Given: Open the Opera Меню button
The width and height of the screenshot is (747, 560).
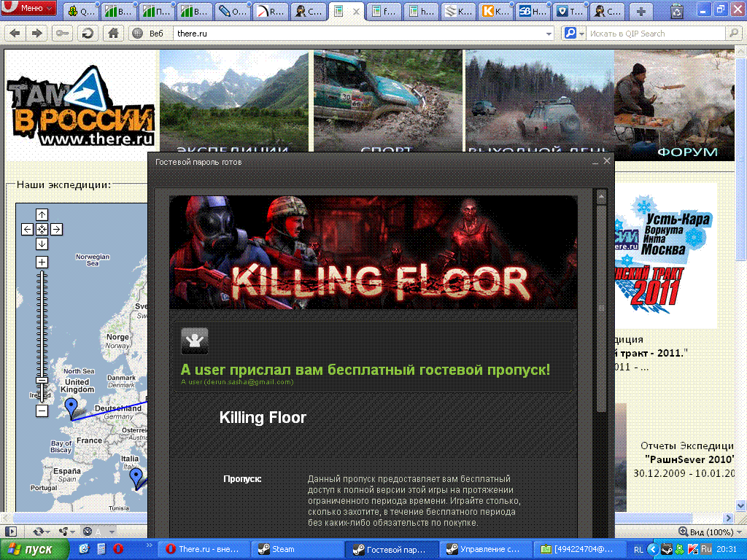Looking at the screenshot, I should point(28,8).
